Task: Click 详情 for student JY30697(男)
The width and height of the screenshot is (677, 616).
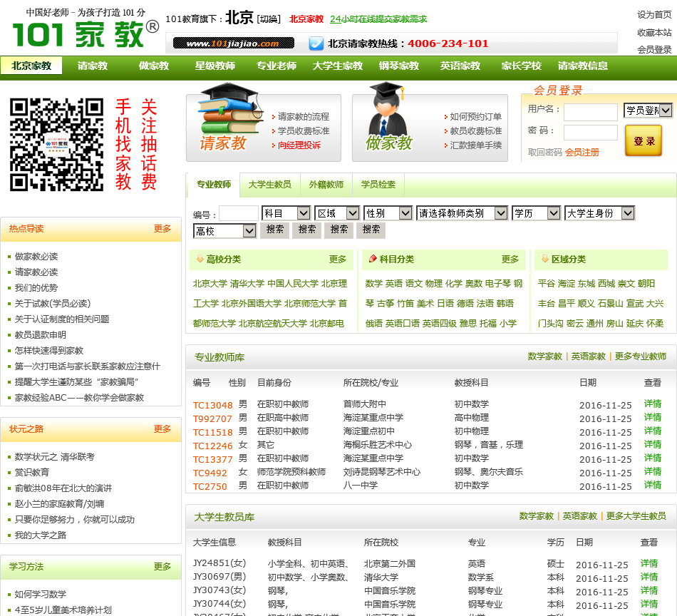Action: point(649,577)
